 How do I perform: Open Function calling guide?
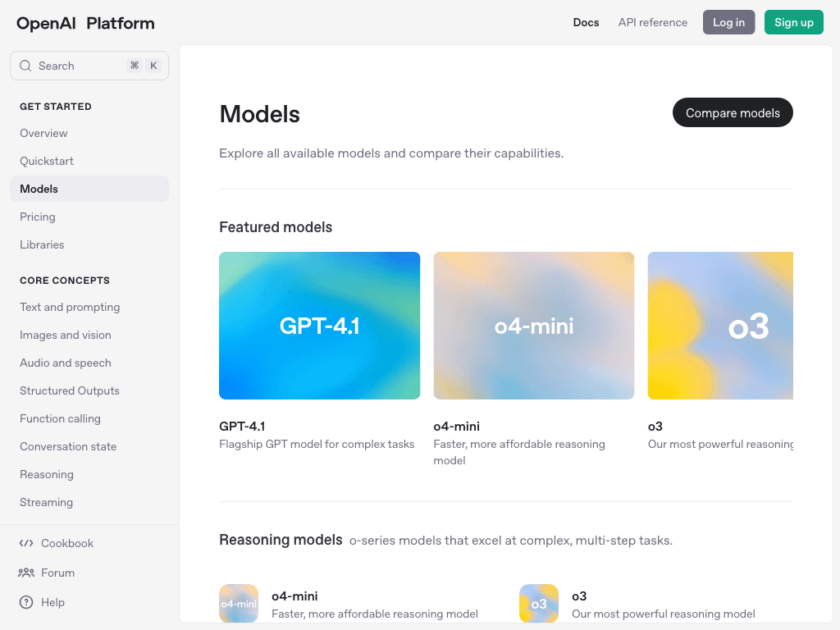pyautogui.click(x=89, y=418)
